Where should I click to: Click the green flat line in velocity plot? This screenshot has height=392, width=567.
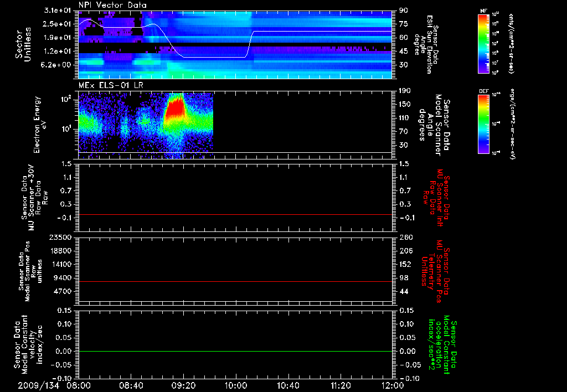[x=235, y=351]
